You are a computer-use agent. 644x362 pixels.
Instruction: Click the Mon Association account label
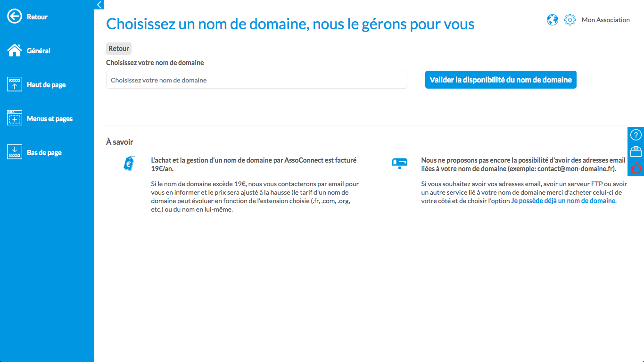[606, 20]
